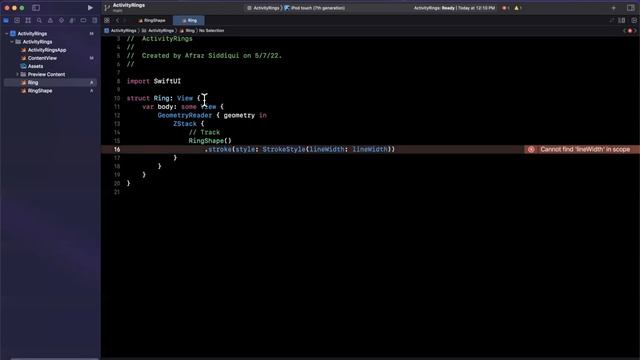Go back with editor history arrow

click(x=117, y=20)
